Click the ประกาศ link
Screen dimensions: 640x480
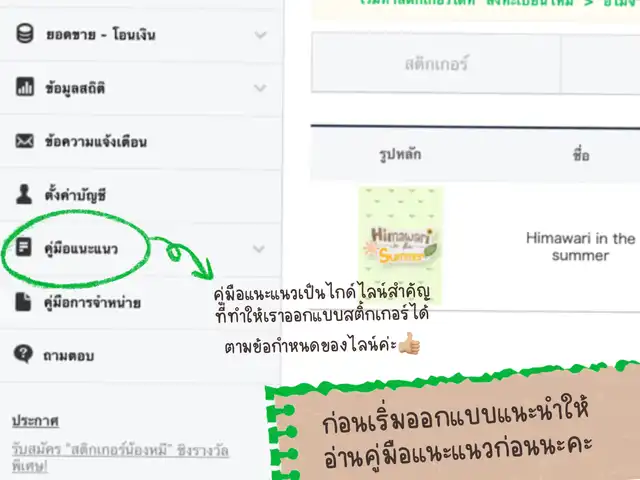click(x=35, y=421)
